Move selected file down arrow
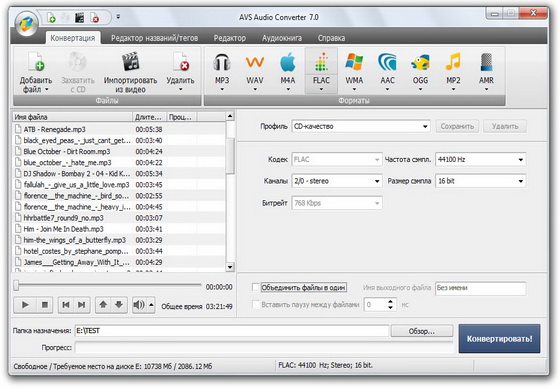 119,305
